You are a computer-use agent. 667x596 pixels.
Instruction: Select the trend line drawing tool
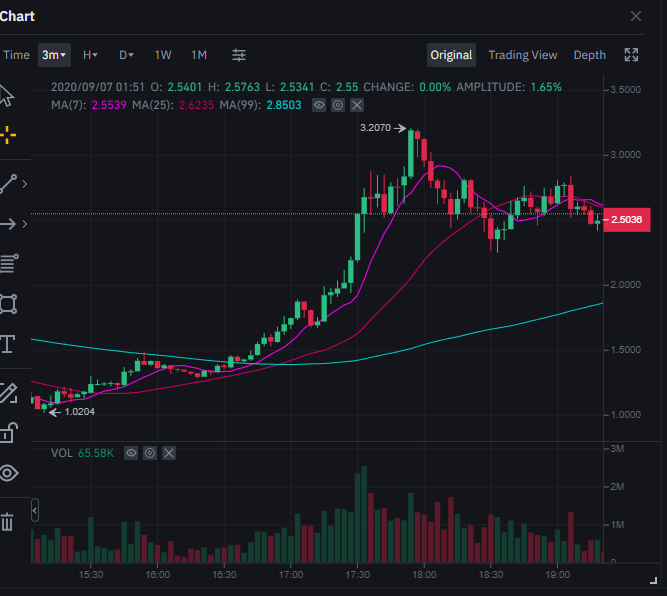click(x=8, y=184)
